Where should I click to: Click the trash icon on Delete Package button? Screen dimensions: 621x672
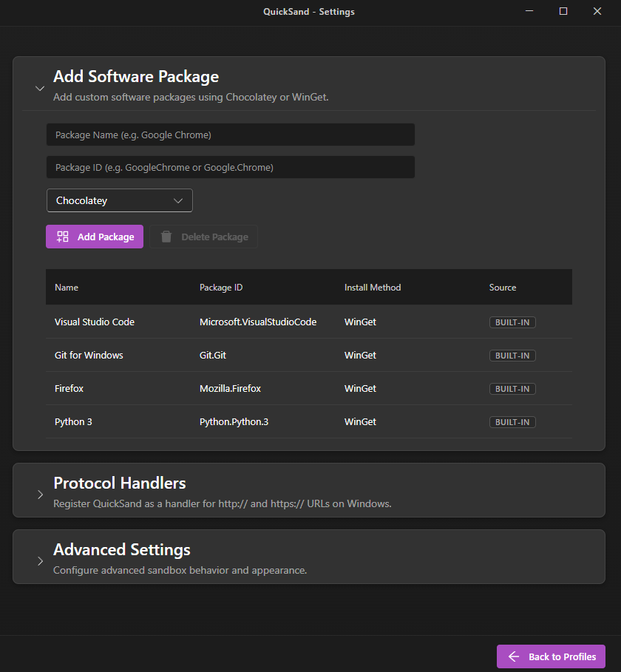tap(165, 237)
